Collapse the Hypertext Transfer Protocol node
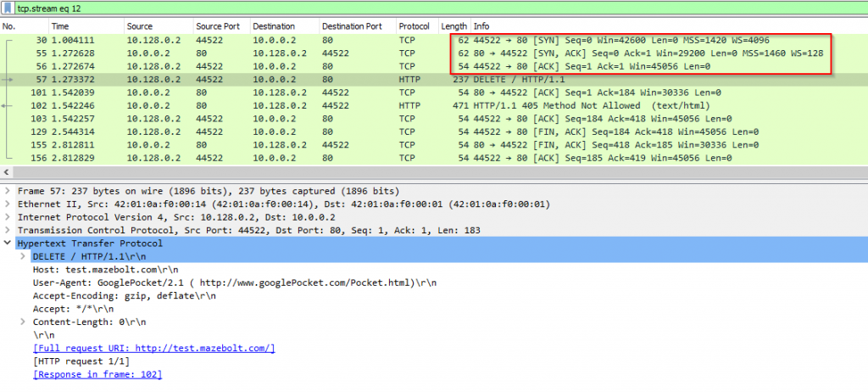 click(x=7, y=243)
